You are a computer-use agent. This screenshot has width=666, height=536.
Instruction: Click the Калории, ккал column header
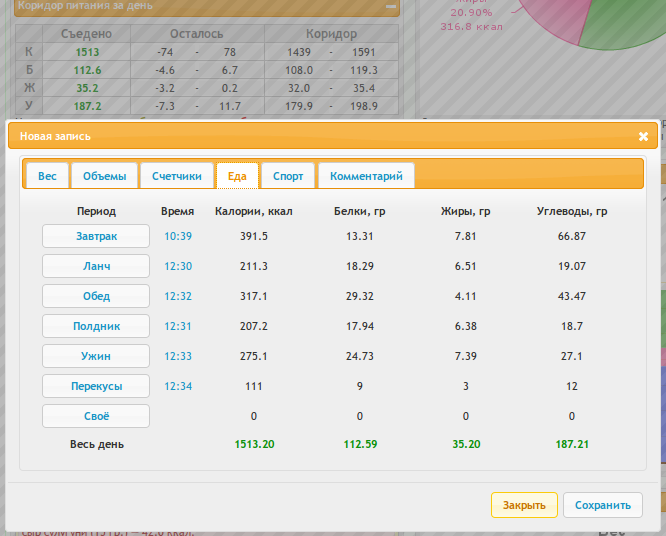pos(254,211)
